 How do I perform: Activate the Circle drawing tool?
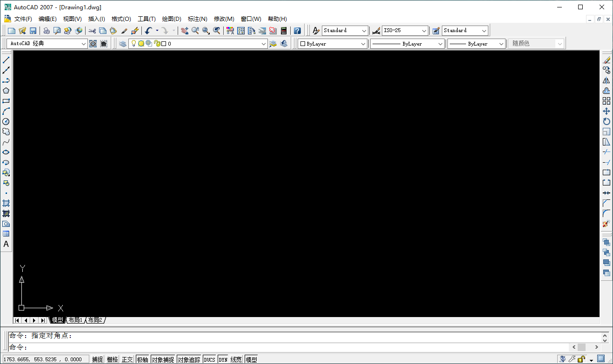pos(6,121)
